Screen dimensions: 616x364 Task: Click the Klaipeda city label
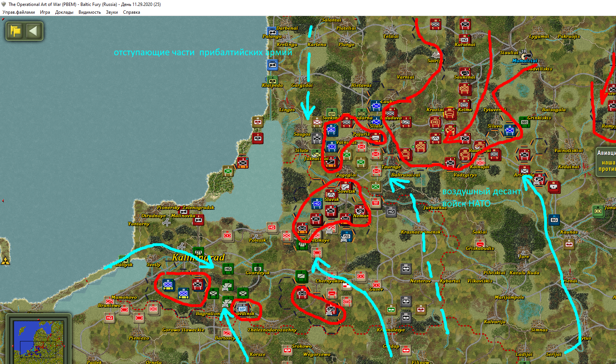(x=272, y=85)
